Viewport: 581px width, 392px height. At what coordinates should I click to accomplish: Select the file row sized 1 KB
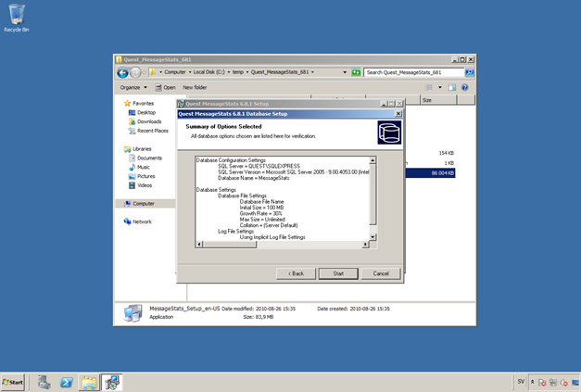pyautogui.click(x=430, y=163)
